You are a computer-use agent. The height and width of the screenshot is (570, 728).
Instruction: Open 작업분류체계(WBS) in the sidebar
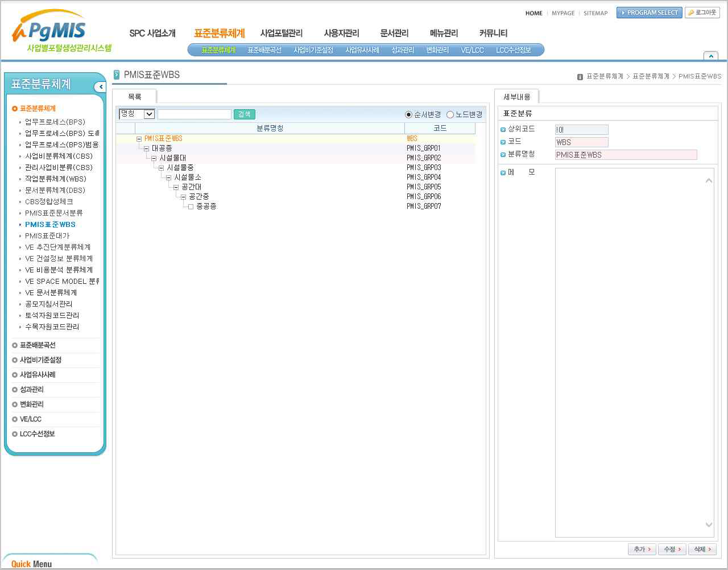tap(56, 179)
